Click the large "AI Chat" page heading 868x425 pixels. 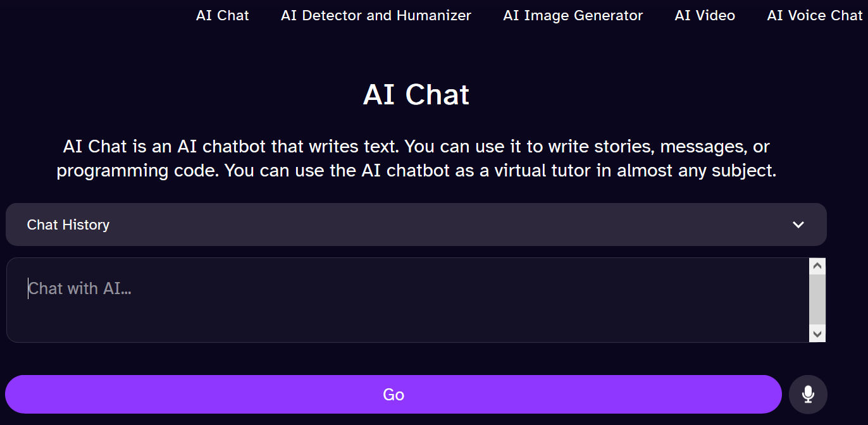click(416, 95)
